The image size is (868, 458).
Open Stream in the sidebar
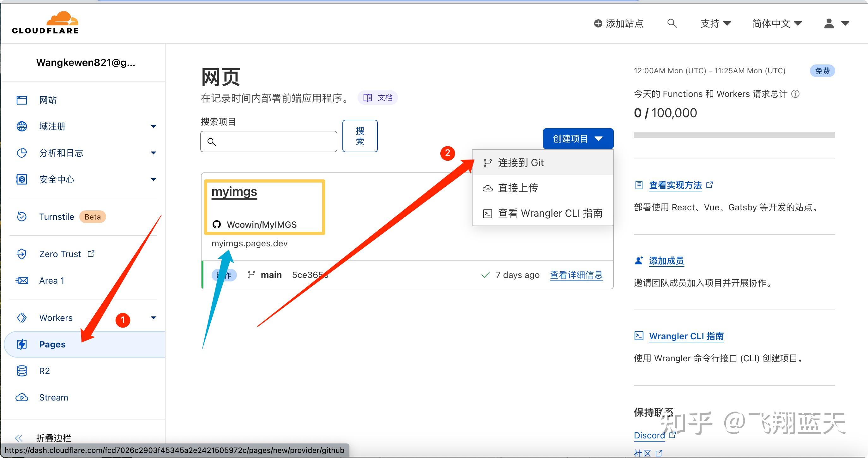coord(54,397)
